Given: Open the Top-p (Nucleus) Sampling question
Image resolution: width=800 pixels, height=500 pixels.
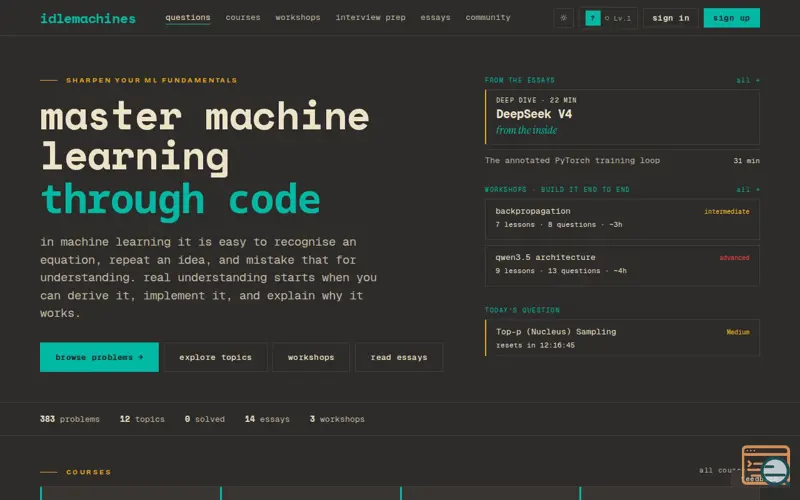Looking at the screenshot, I should pyautogui.click(x=622, y=338).
